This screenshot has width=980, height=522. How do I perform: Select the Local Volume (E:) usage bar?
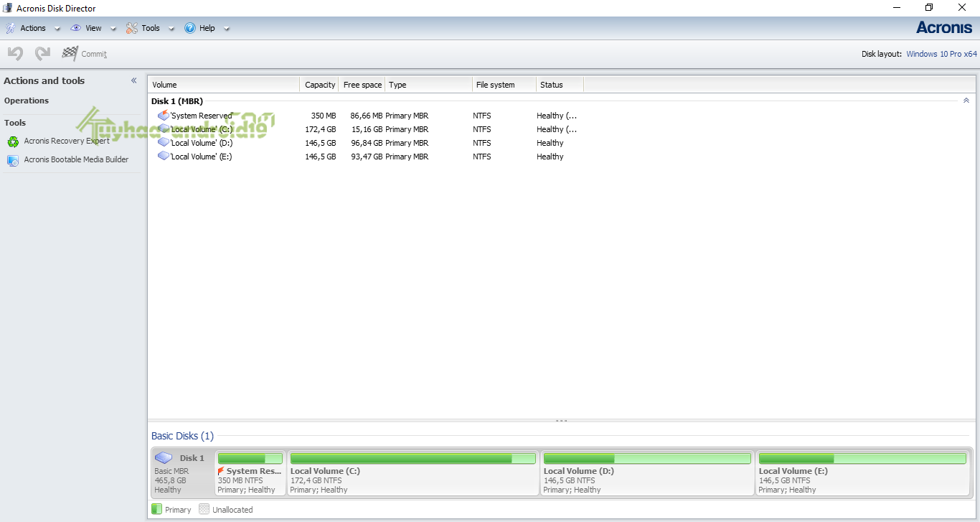862,458
